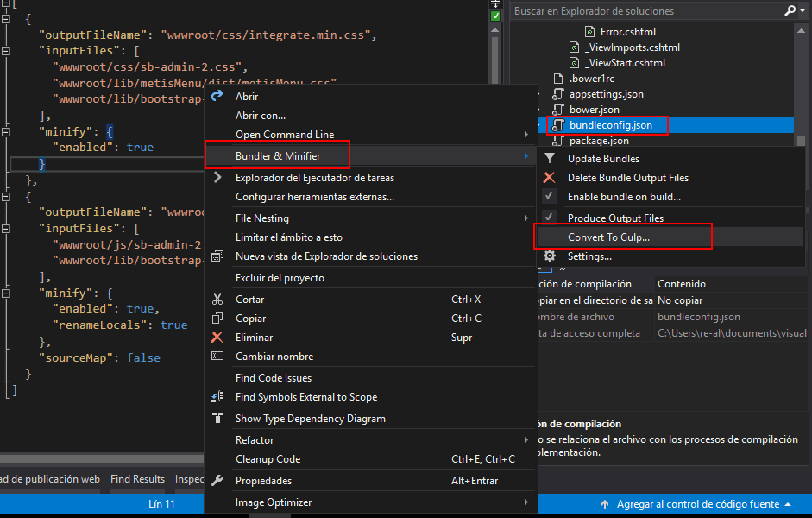This screenshot has height=518, width=812.
Task: Open the Inspec tab at bottom
Action: pos(189,479)
